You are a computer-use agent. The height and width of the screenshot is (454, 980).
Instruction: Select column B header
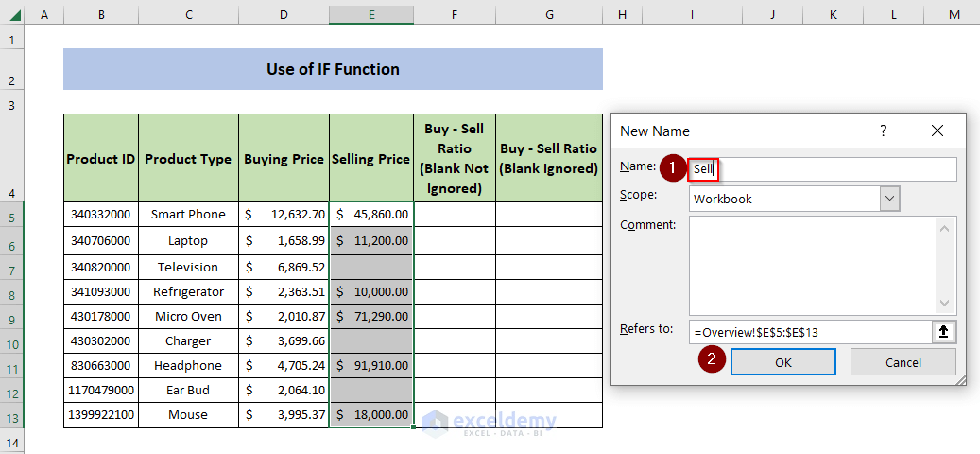point(101,15)
